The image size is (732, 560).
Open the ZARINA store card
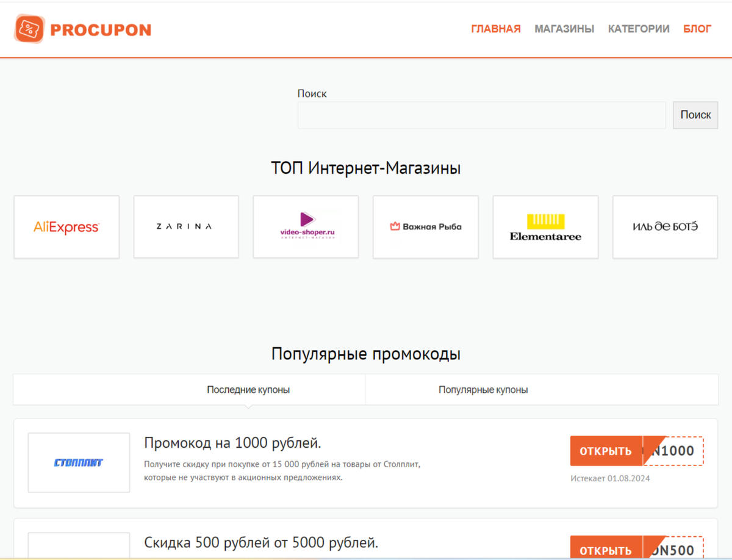[x=186, y=227]
